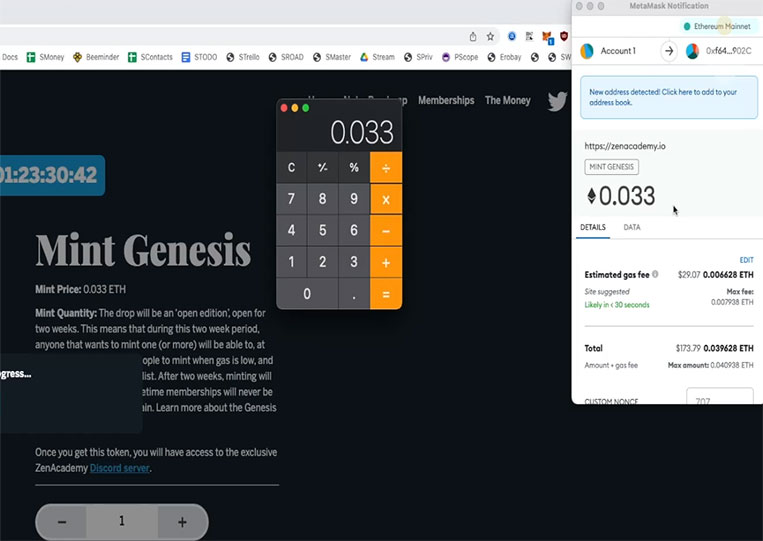Open the MetaMask fox extension icon
This screenshot has height=541, width=763.
coord(547,37)
